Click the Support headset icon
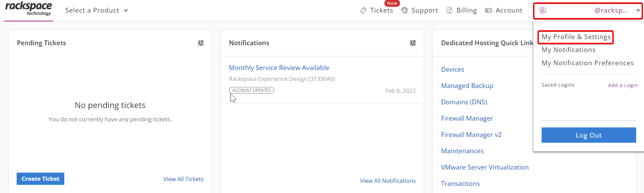 tap(404, 11)
